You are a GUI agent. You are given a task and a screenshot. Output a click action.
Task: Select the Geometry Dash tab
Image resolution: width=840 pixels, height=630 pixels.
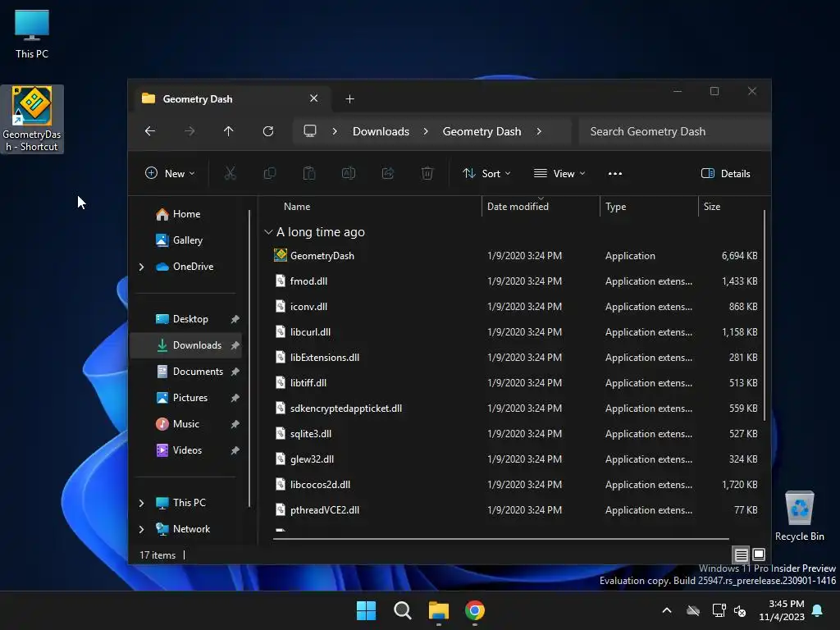click(231, 98)
